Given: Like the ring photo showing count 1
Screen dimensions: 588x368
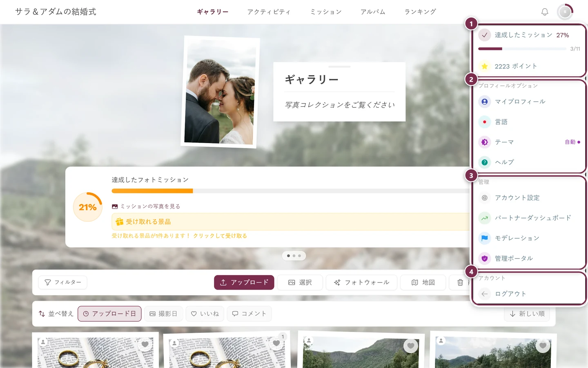Looking at the screenshot, I should click(x=276, y=343).
